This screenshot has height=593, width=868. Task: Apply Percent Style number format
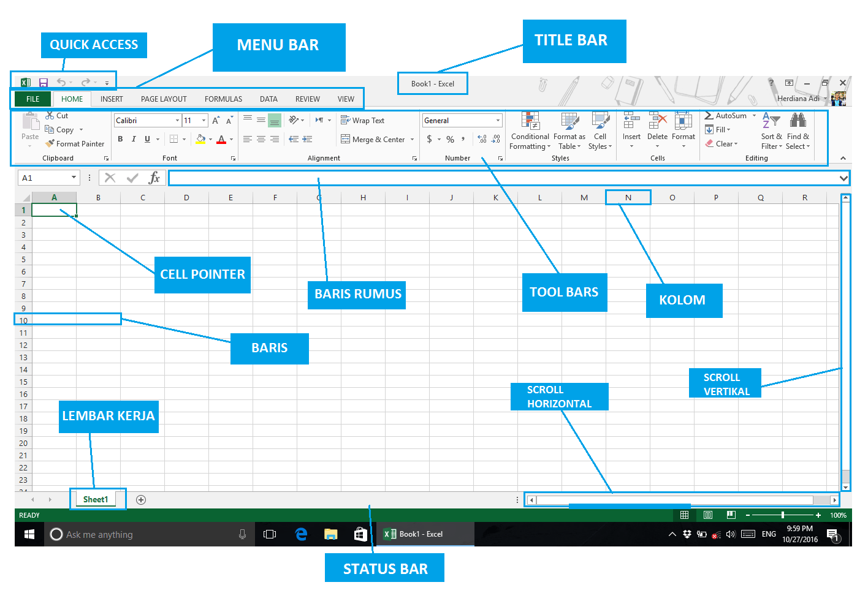(450, 139)
